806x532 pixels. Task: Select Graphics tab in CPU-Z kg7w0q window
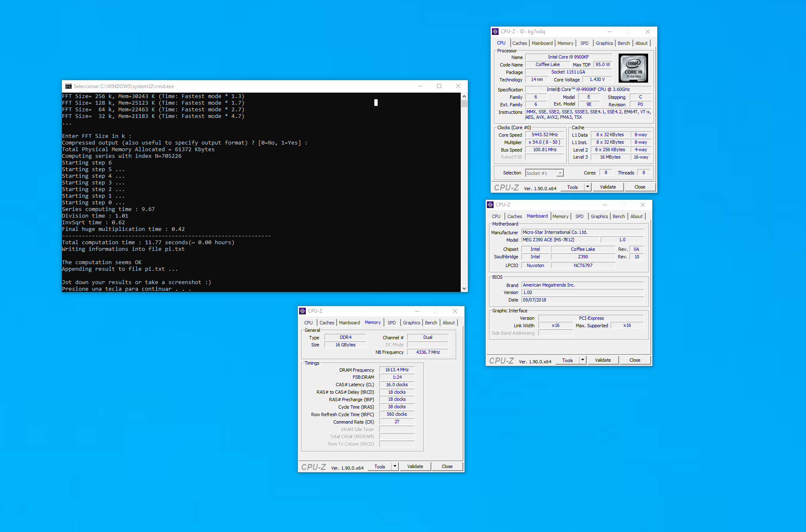pos(604,43)
